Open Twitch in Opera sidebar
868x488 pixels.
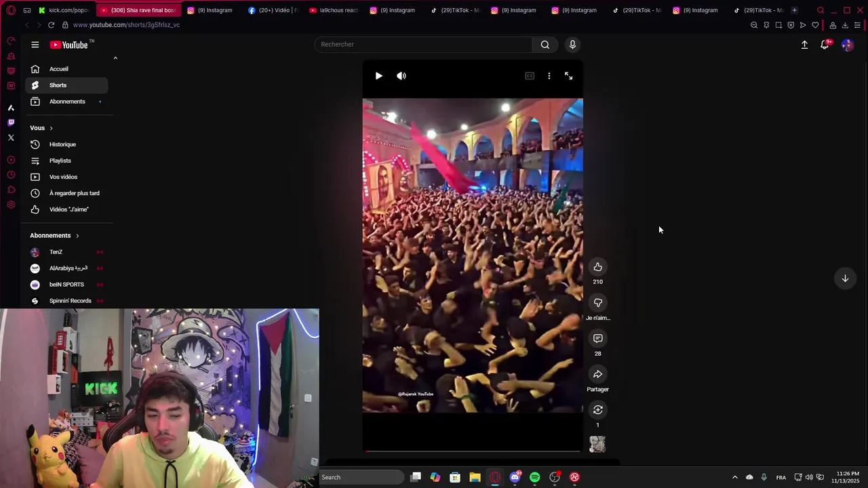(11, 123)
